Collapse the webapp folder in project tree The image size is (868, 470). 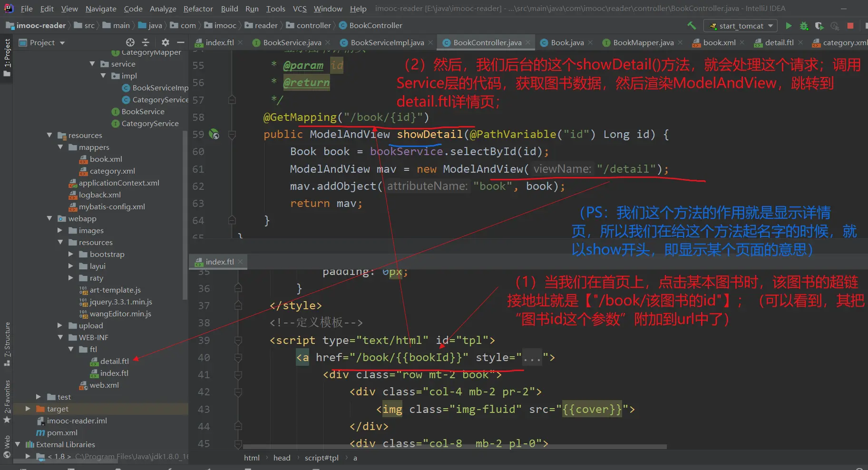[49, 218]
